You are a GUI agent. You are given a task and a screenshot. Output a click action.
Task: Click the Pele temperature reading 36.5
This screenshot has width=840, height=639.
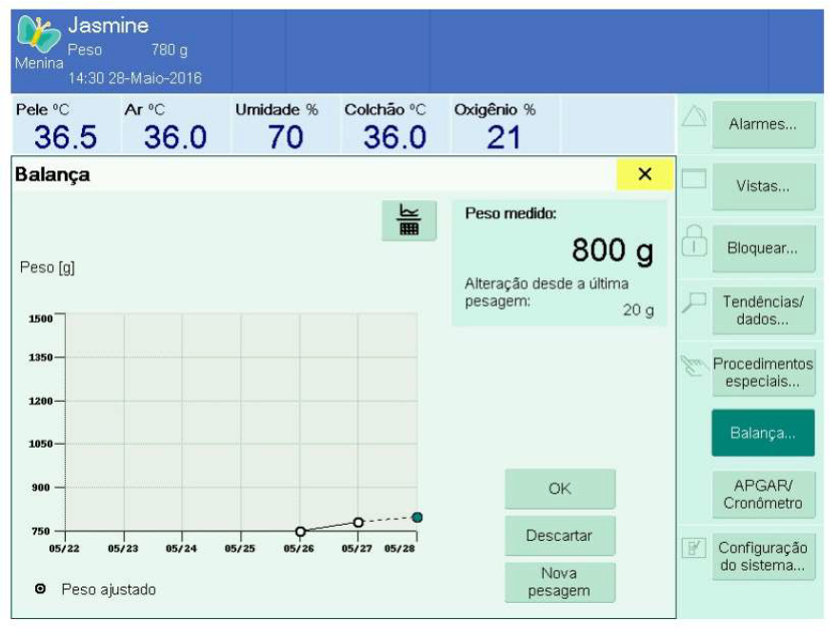66,137
